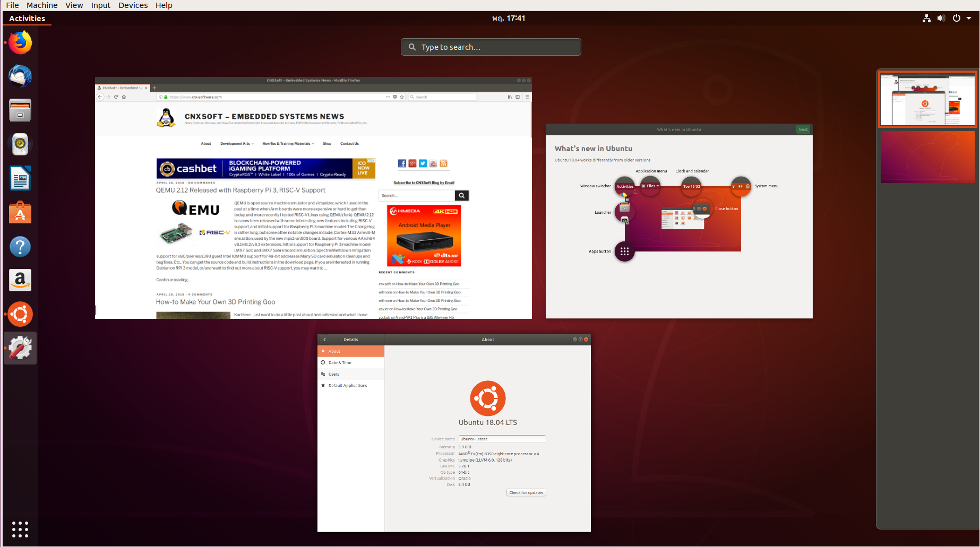Click Firefox home icon

pos(124,97)
